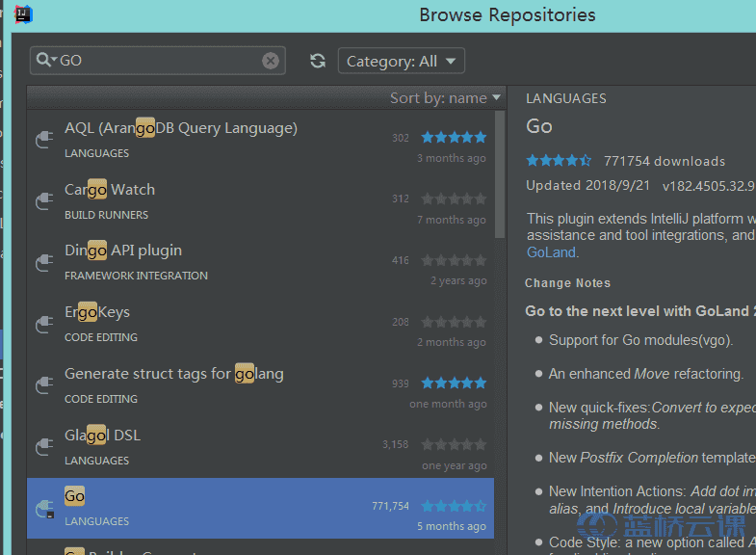The height and width of the screenshot is (555, 756).
Task: Click the '771754 downloads' text in details
Action: pyautogui.click(x=665, y=161)
